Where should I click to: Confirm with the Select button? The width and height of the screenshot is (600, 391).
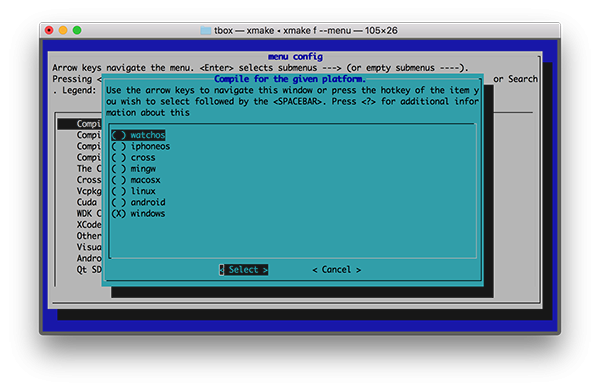[x=243, y=270]
